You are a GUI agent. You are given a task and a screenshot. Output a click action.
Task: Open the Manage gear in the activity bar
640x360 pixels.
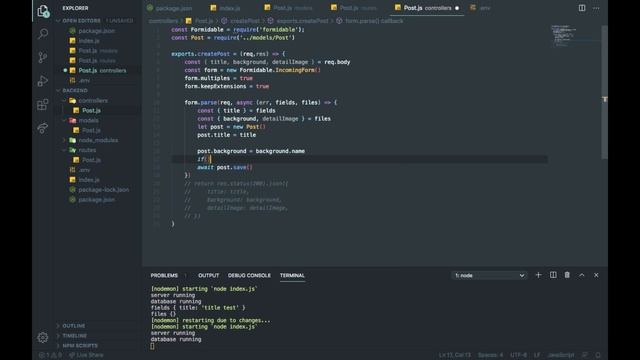coord(43,338)
